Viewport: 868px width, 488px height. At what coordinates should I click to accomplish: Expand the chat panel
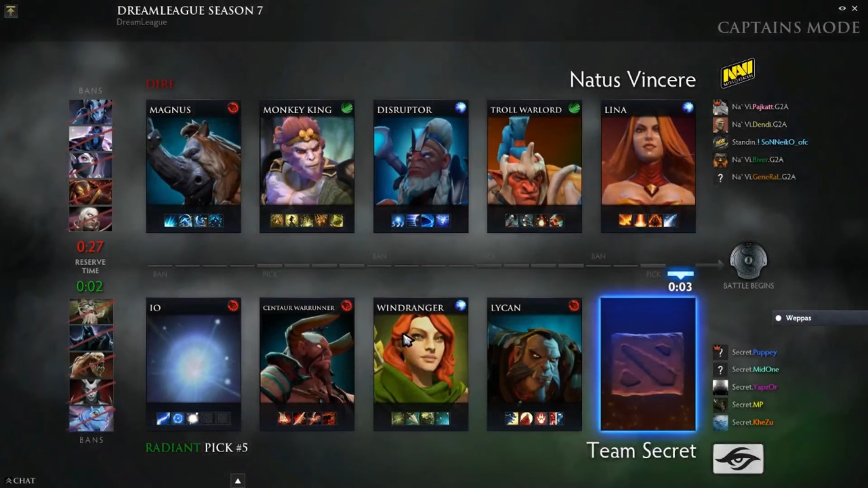(20, 481)
